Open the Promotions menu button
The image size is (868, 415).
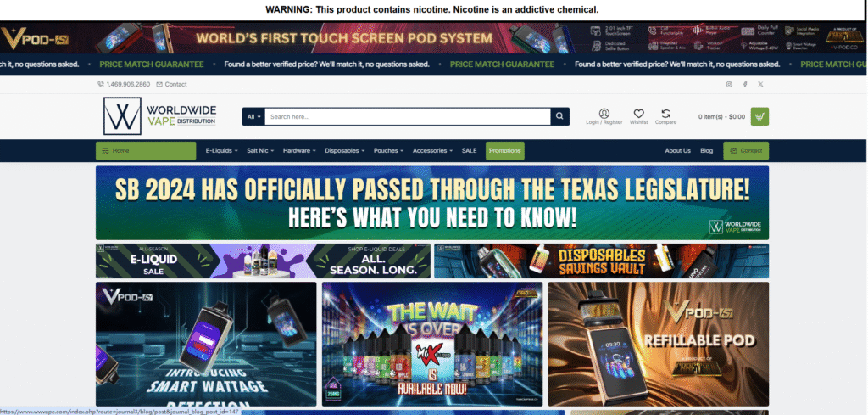(505, 151)
